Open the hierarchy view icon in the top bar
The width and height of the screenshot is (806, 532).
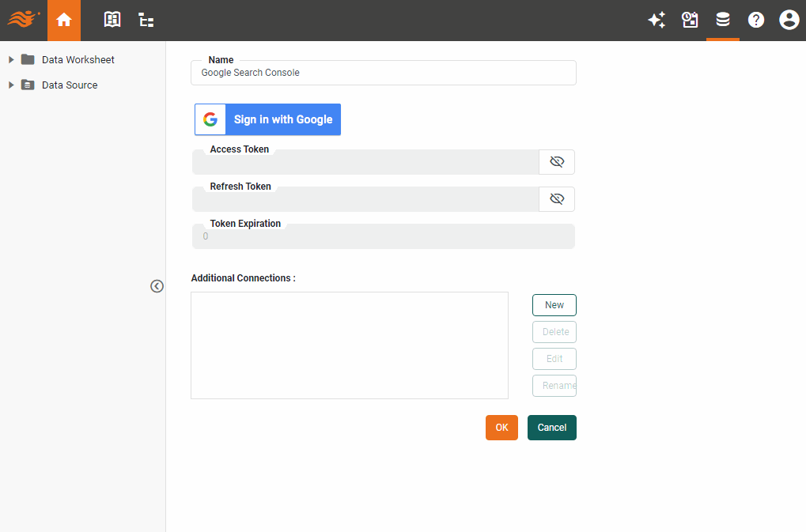click(146, 20)
